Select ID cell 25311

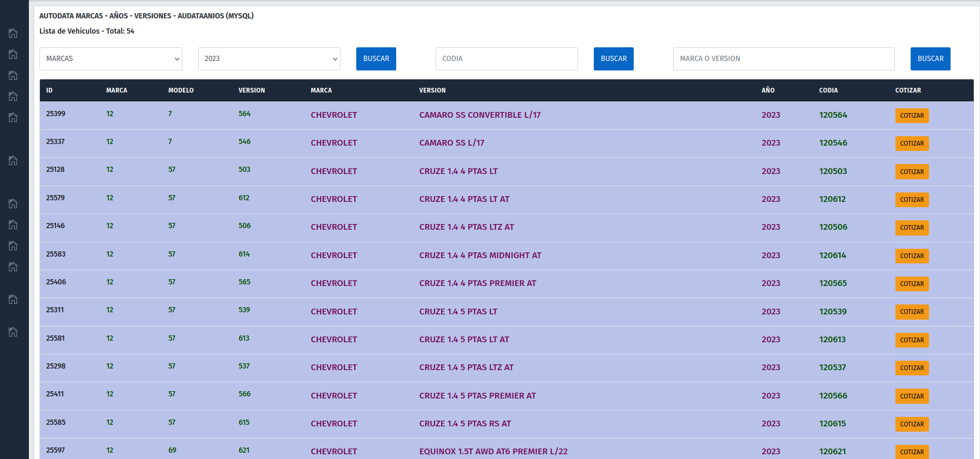pos(55,310)
